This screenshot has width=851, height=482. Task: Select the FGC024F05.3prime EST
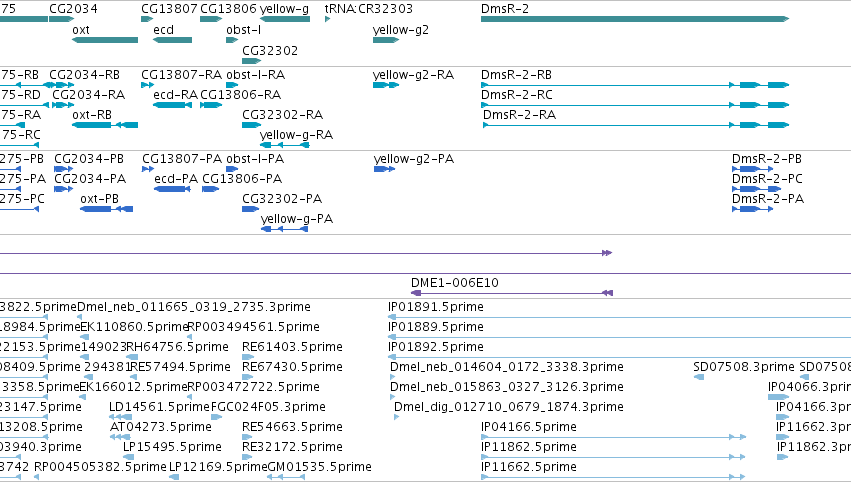coord(217,417)
